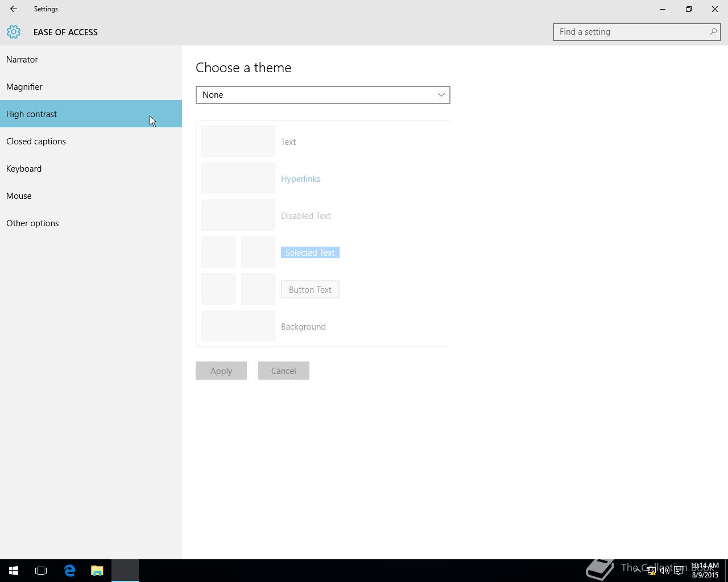Restore down the Settings window
Image resolution: width=728 pixels, height=582 pixels.
click(x=689, y=9)
